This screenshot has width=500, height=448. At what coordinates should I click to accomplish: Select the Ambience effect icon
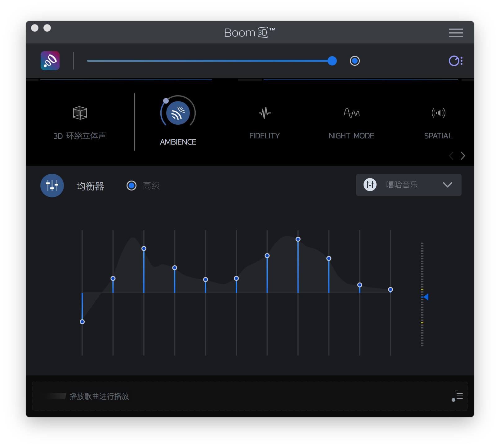click(x=178, y=113)
